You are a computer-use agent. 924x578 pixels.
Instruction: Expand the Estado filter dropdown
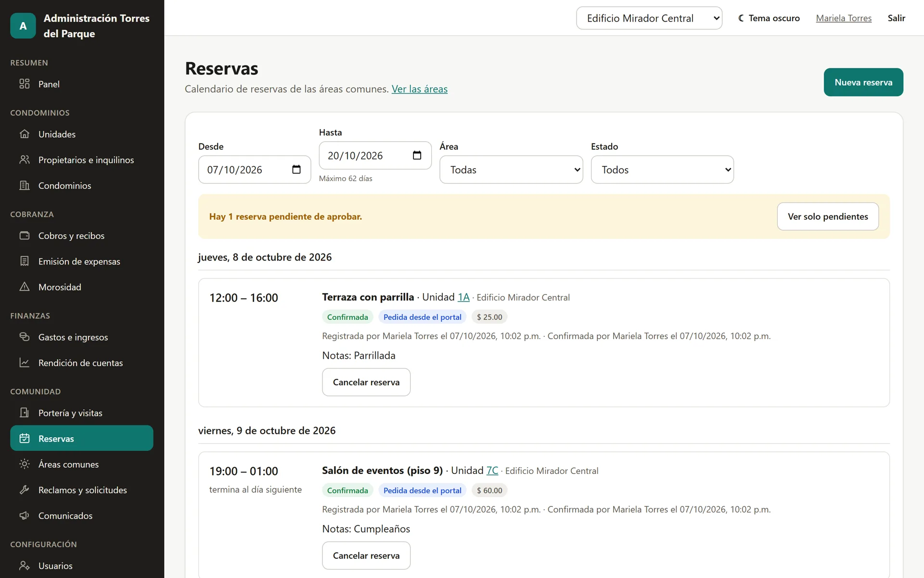[x=662, y=170]
